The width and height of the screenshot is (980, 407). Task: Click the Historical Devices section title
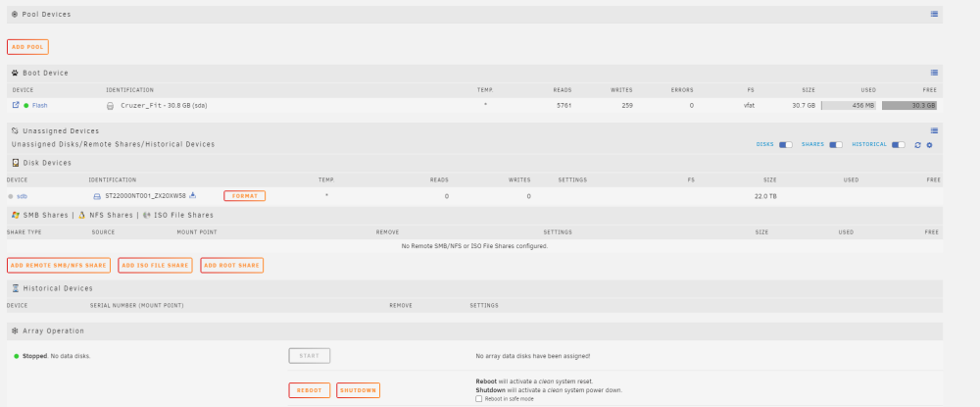tap(58, 288)
